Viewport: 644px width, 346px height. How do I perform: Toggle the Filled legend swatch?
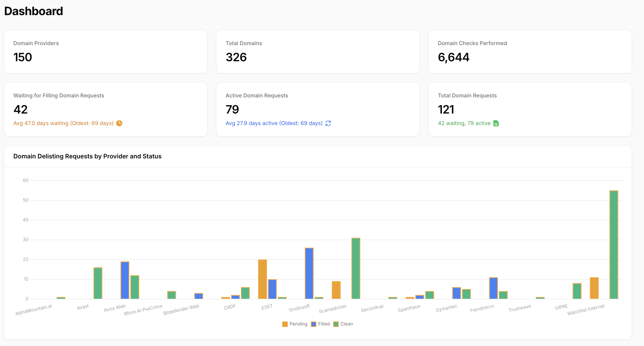[x=314, y=324]
